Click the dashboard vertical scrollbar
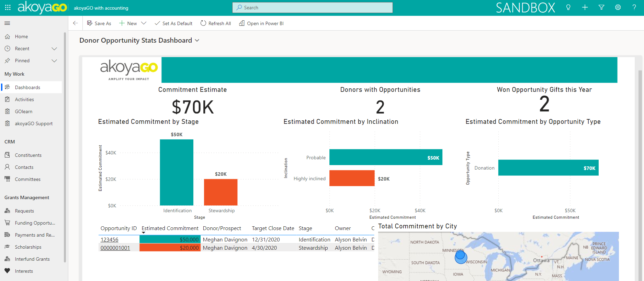 640,175
